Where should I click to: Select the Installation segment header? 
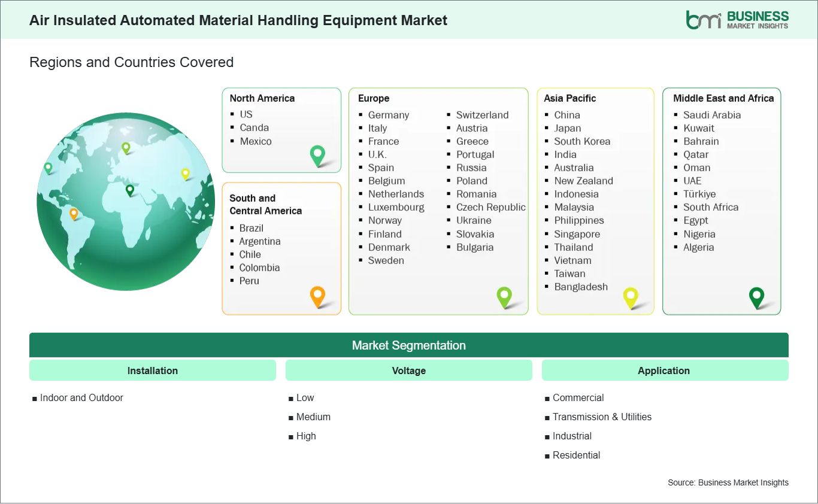click(153, 371)
